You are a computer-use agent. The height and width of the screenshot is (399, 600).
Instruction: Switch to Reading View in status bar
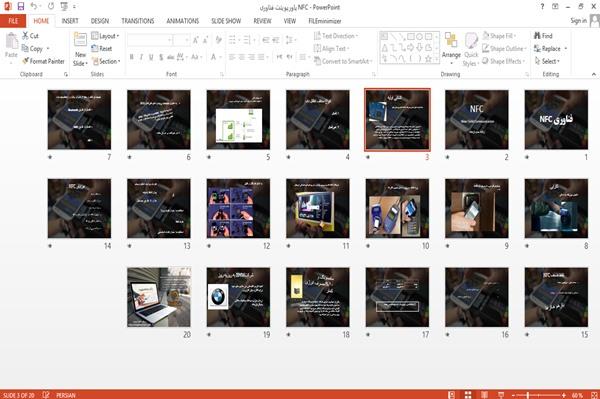484,395
